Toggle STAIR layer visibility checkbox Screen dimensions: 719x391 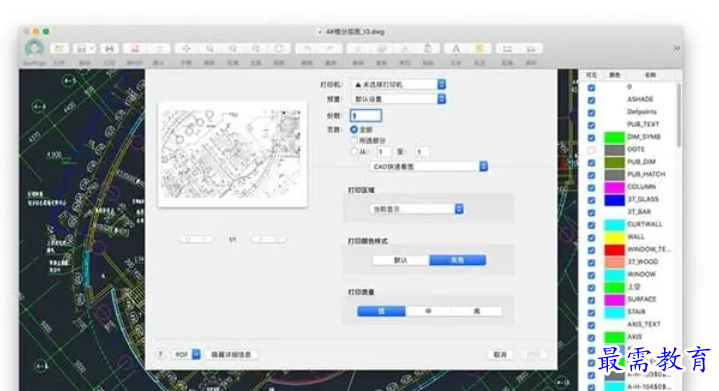coord(592,313)
